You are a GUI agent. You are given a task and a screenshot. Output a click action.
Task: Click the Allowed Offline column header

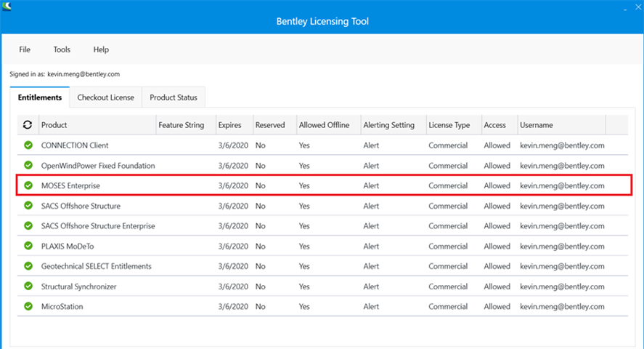tap(324, 125)
